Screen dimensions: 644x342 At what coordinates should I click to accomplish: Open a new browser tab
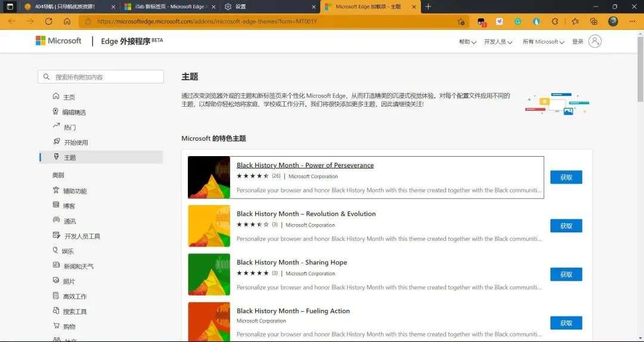pyautogui.click(x=428, y=7)
